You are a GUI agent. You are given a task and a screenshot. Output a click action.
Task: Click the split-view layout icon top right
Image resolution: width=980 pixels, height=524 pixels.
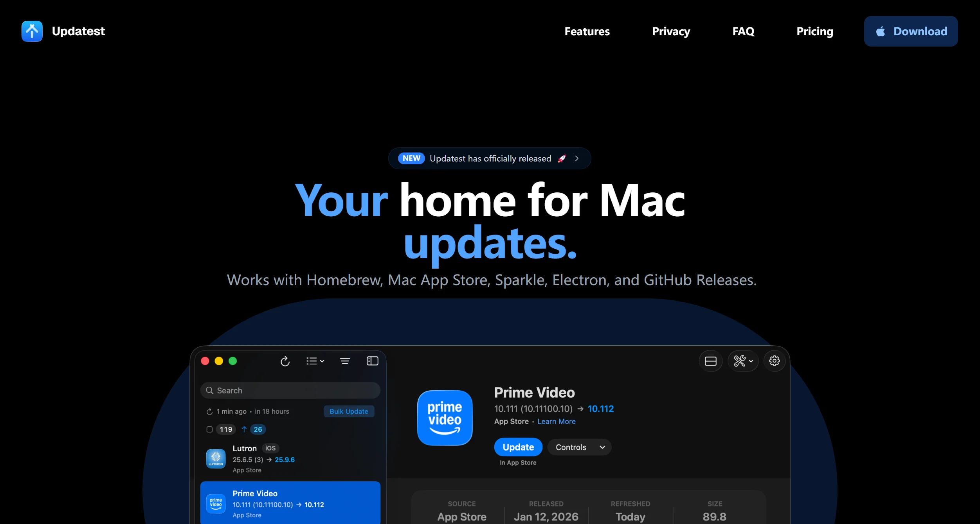710,361
